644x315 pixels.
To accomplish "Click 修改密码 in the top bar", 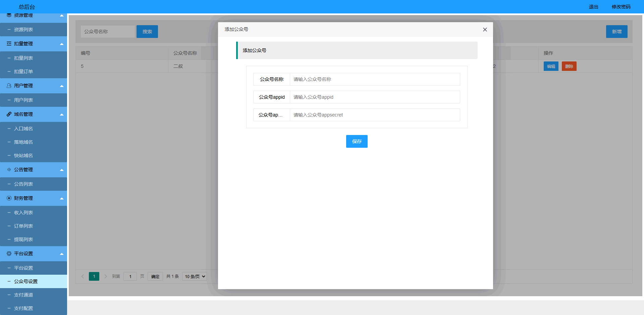I will 621,7.
